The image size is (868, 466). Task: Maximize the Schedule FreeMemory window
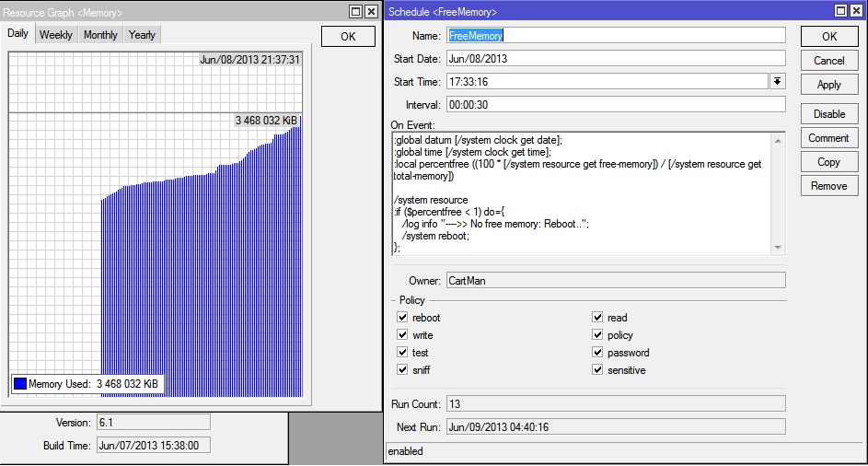(841, 10)
